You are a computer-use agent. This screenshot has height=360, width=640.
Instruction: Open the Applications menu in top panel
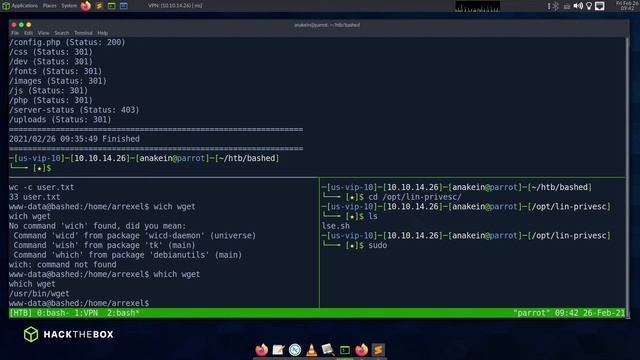coord(24,6)
